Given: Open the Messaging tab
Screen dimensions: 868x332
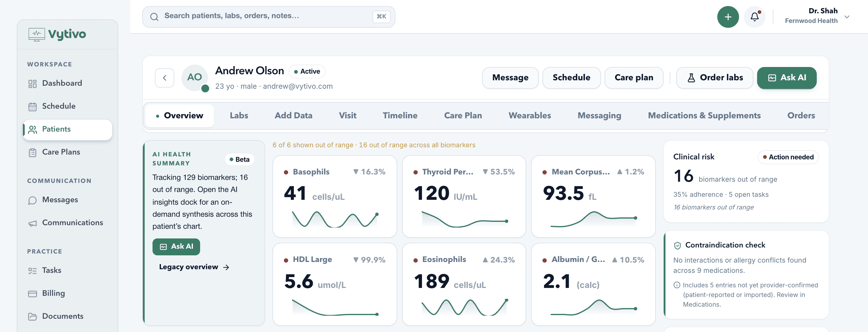Looking at the screenshot, I should [x=599, y=116].
